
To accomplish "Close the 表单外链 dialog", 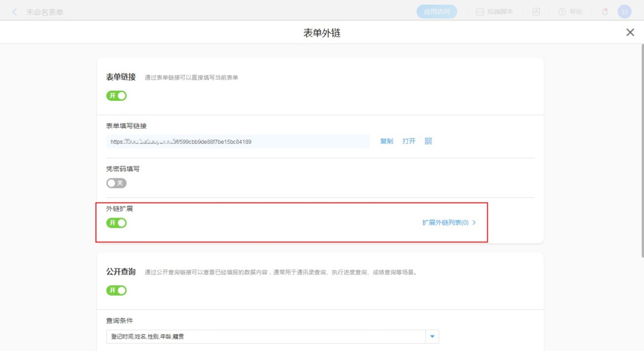I will 630,32.
